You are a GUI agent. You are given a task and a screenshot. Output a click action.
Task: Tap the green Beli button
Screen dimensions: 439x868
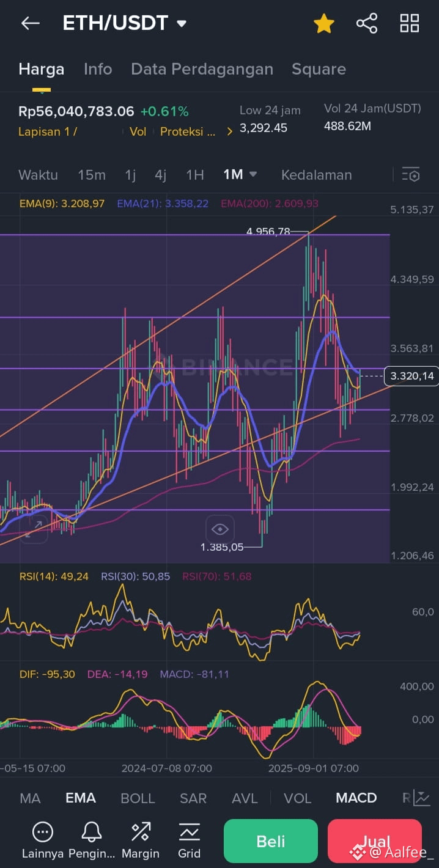click(271, 841)
